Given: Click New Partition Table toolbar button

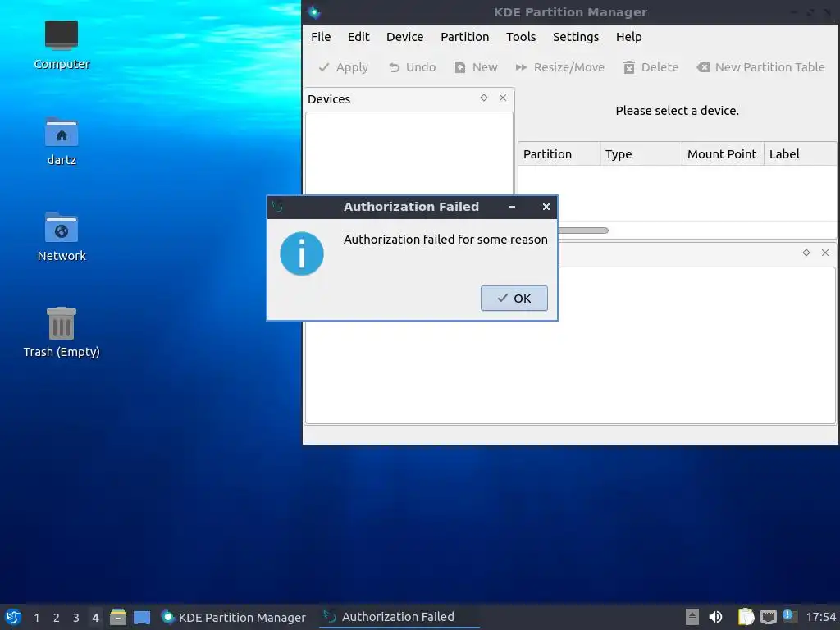Looking at the screenshot, I should pos(760,67).
